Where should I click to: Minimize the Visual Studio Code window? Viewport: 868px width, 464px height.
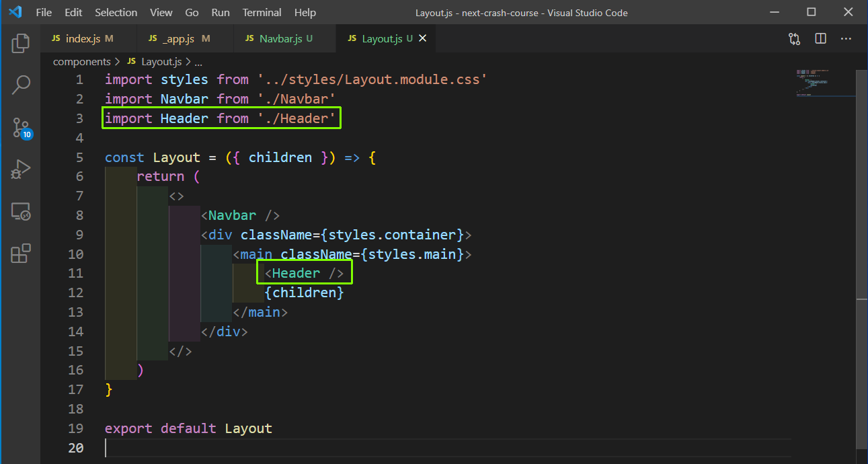[x=774, y=12]
